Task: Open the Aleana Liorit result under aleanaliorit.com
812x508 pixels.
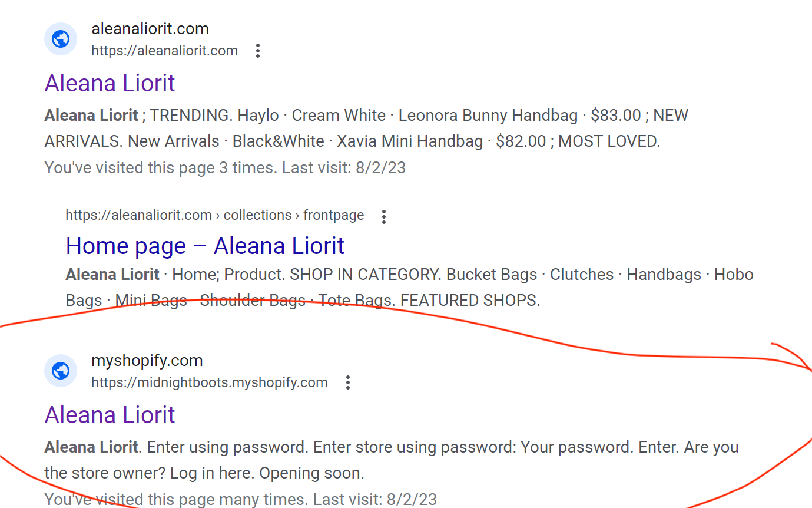Action: coord(110,83)
